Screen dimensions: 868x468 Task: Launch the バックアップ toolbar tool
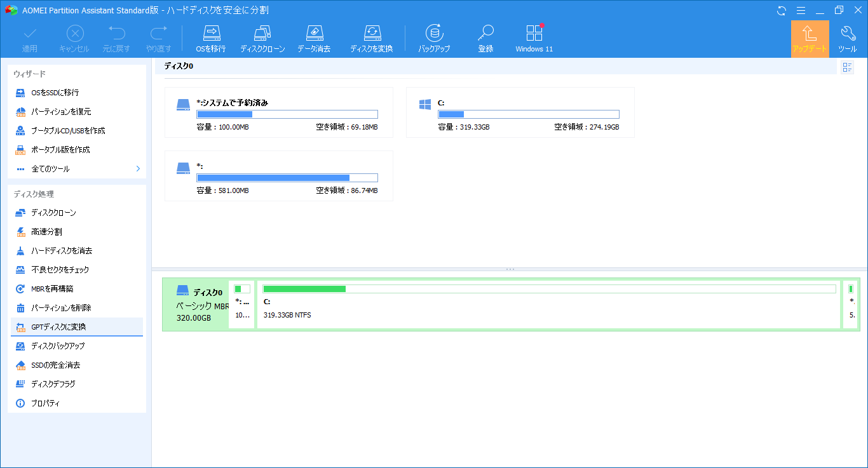click(434, 39)
